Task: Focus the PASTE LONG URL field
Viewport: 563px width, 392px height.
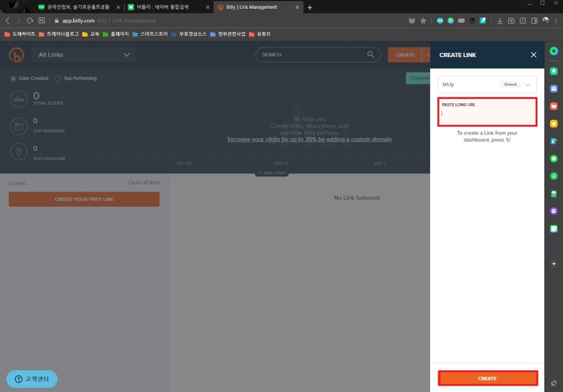Action: [488, 112]
